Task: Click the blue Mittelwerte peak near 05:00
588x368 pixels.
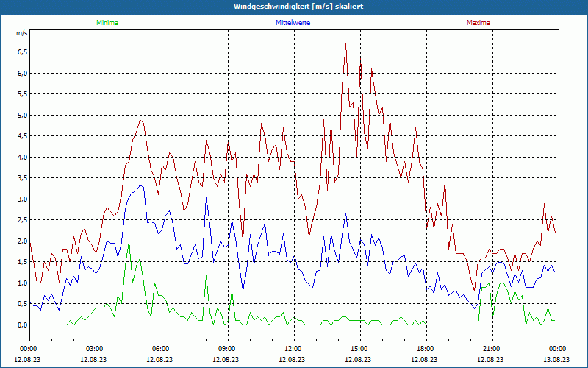Action: 140,185
